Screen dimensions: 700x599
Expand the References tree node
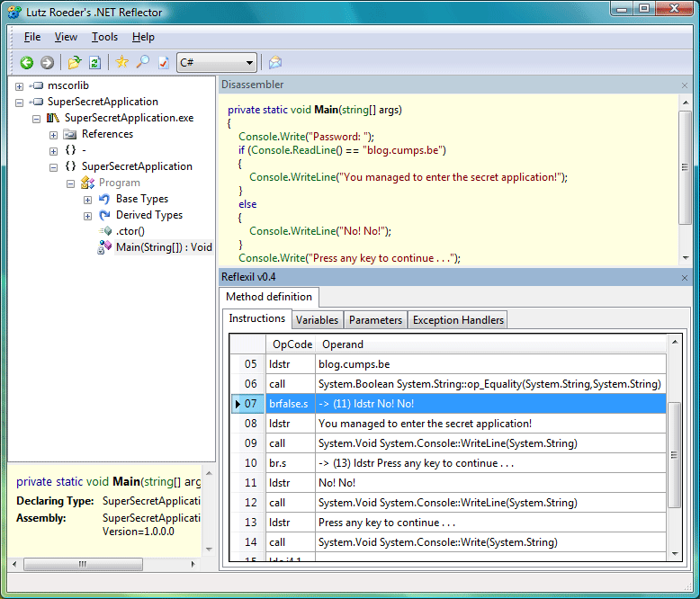[53, 135]
